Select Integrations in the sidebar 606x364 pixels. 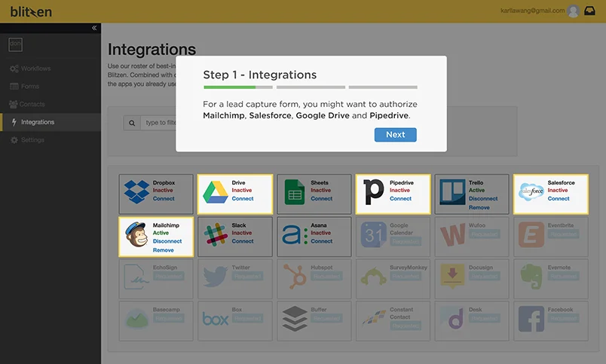pos(50,122)
